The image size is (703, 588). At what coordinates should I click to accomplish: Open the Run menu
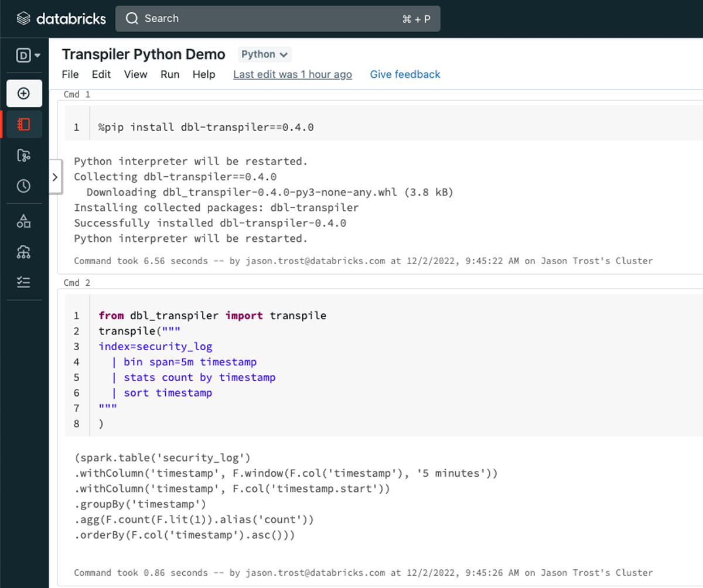[x=170, y=74]
